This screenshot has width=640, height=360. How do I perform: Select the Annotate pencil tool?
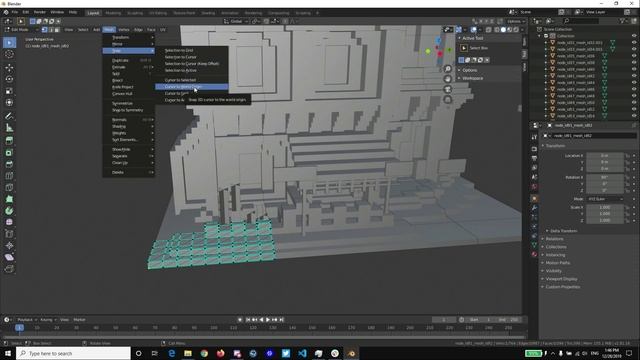point(9,116)
